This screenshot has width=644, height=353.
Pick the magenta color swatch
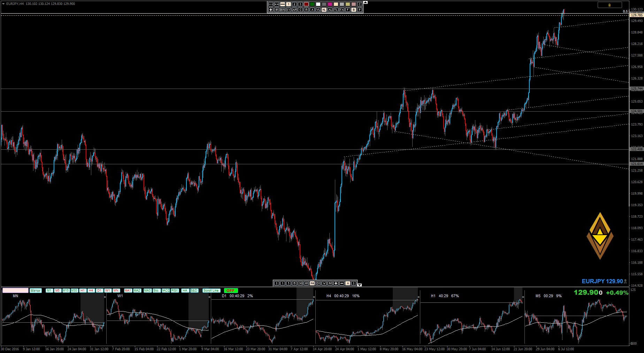click(x=330, y=4)
